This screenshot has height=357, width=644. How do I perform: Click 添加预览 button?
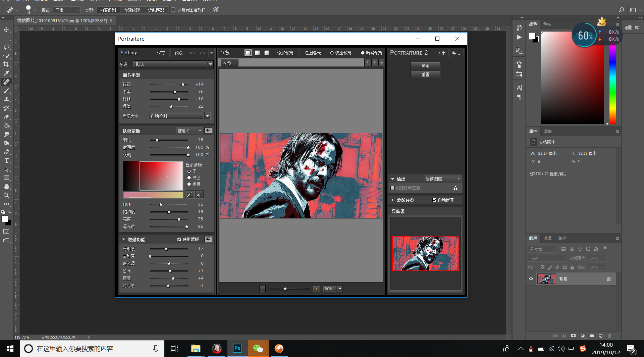click(x=285, y=53)
